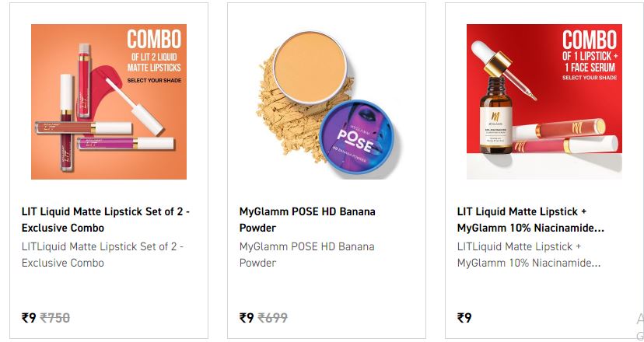Open the bold 'MyGlamm POSE HD Banana Powder' title
Viewport: 644px width, 342px height.
[x=307, y=220]
